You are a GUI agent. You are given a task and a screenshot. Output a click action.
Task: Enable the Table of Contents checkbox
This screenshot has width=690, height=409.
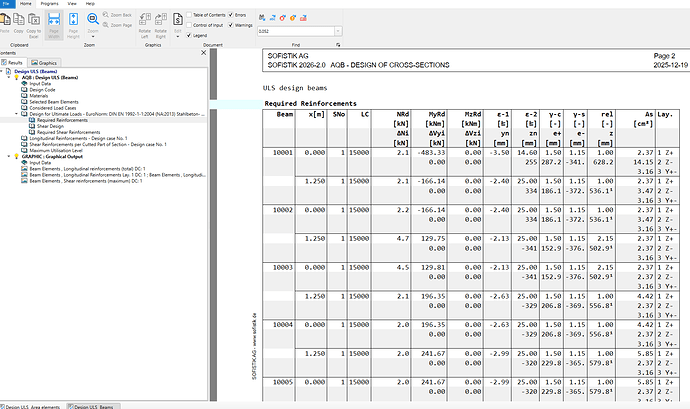[191, 17]
